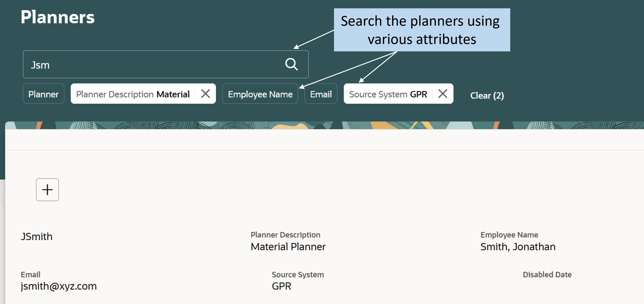Screen dimensions: 644x304
Task: Click the Smith, Jonathan employee name
Action: click(518, 247)
